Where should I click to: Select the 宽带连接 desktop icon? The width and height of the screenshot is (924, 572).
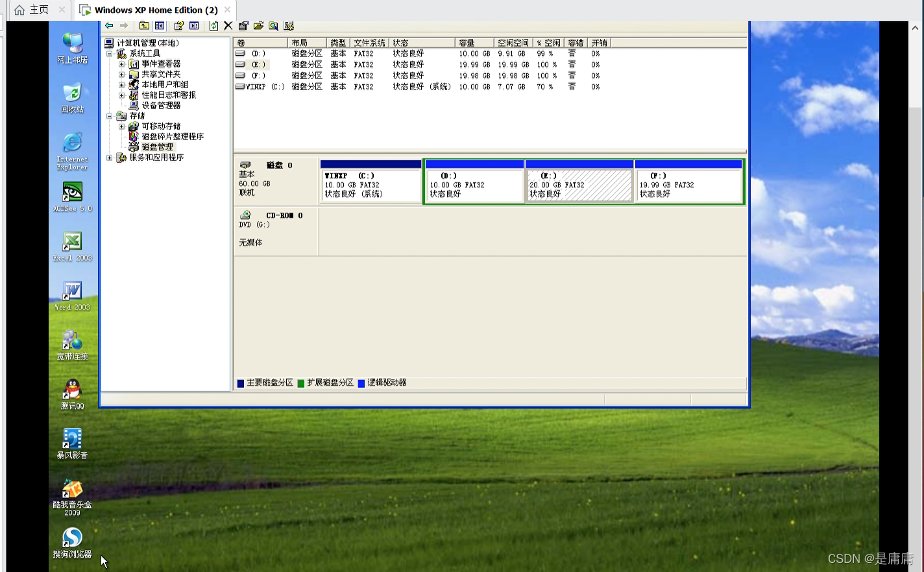click(72, 345)
